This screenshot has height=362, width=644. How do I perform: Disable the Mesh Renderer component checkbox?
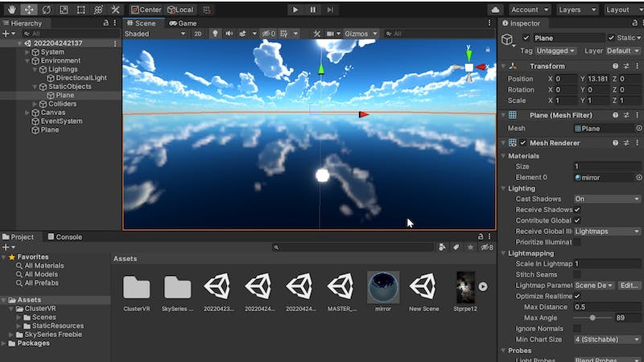pyautogui.click(x=523, y=142)
